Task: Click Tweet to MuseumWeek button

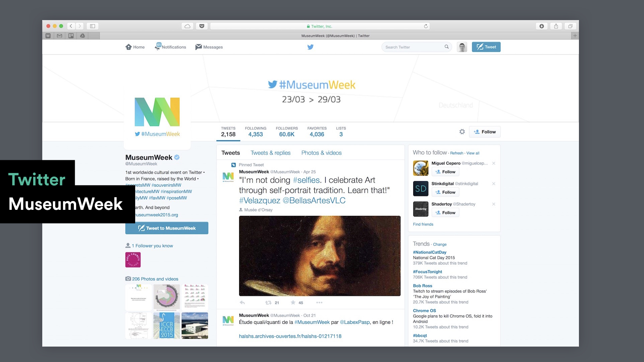Action: (167, 228)
